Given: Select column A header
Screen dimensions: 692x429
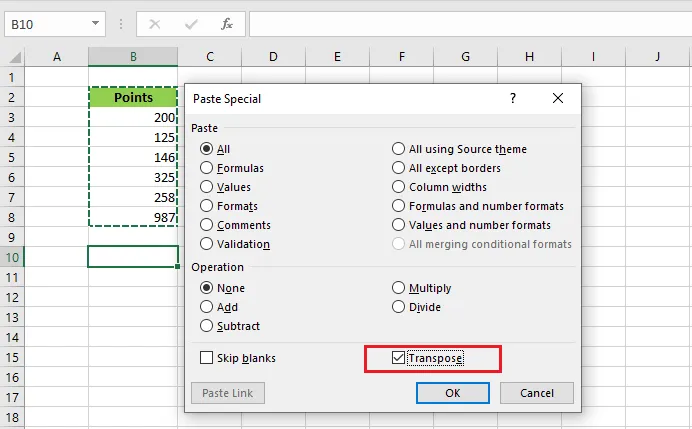Looking at the screenshot, I should (56, 57).
